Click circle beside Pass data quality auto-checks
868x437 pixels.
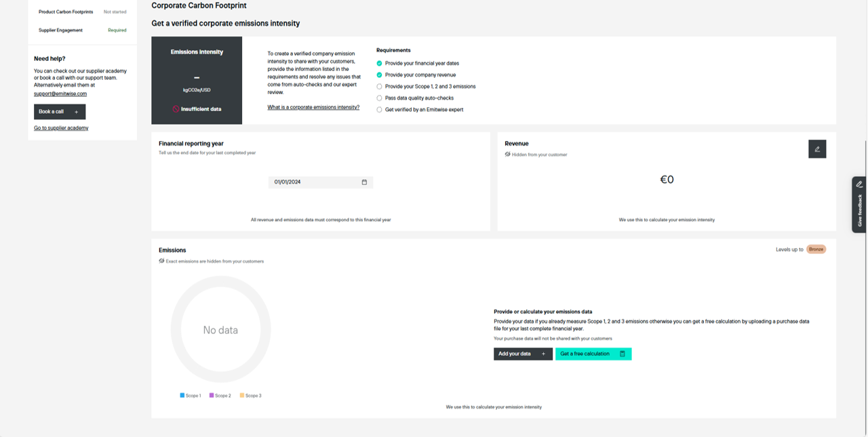click(380, 98)
